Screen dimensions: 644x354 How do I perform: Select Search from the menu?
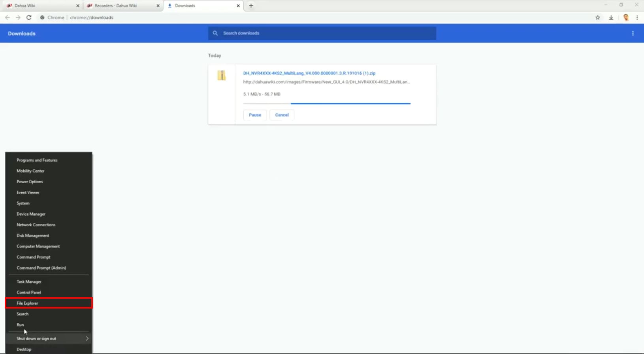click(x=49, y=314)
